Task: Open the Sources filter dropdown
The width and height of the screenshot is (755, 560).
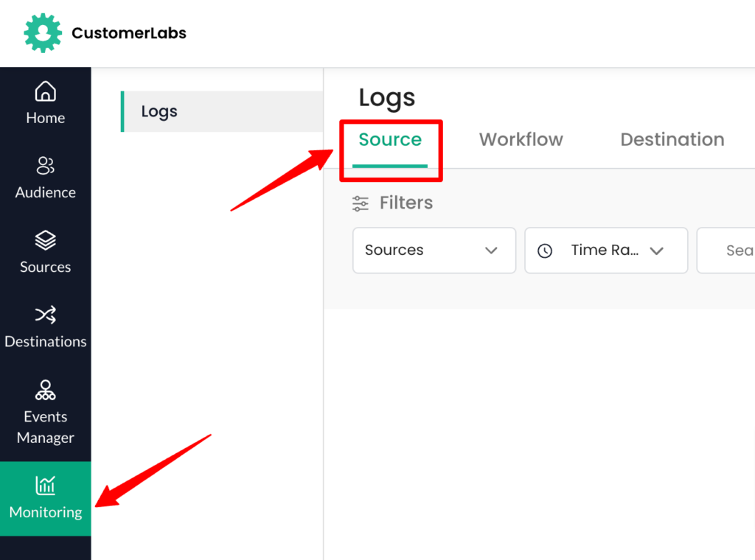Action: pyautogui.click(x=434, y=251)
